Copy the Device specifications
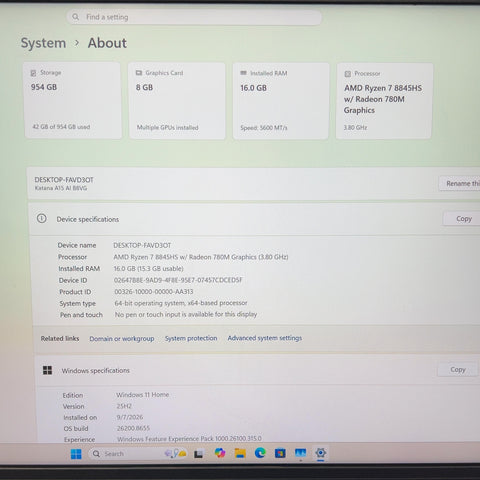The image size is (480, 480). [463, 219]
